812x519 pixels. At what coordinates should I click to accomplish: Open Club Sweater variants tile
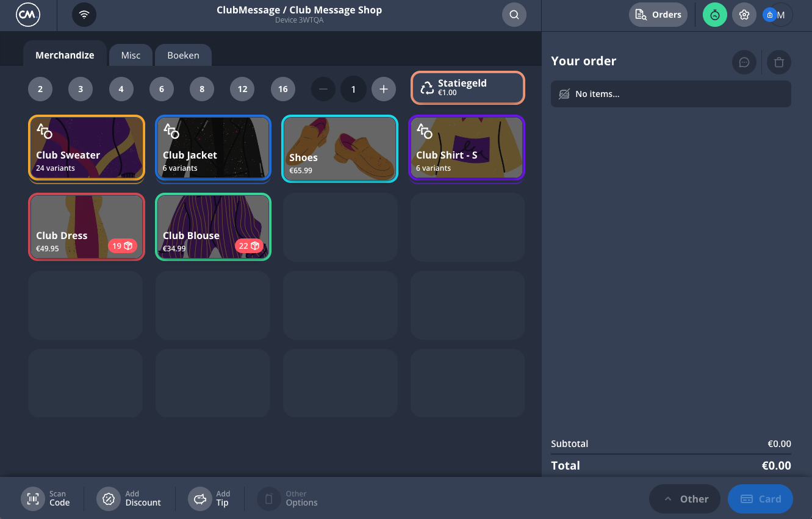pos(86,148)
